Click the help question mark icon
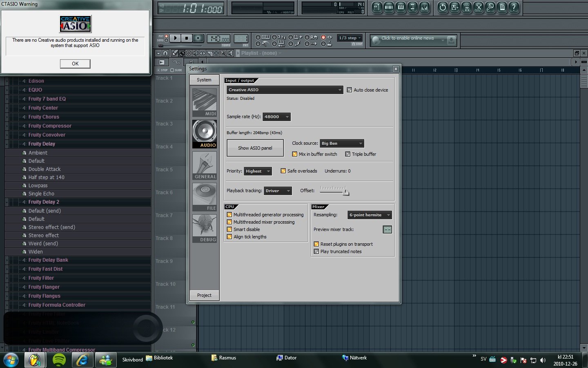This screenshot has width=588, height=368. click(514, 7)
